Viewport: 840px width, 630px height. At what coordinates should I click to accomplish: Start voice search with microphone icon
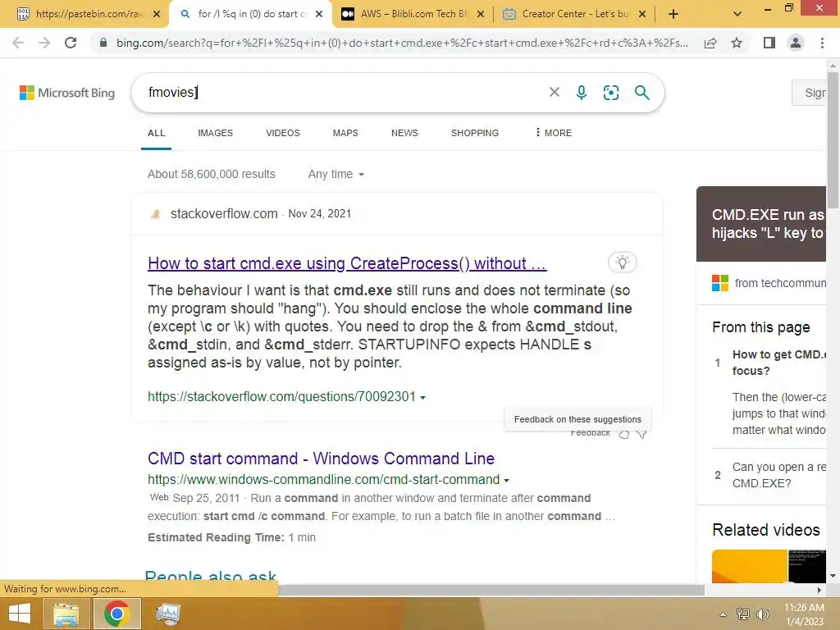[x=582, y=93]
